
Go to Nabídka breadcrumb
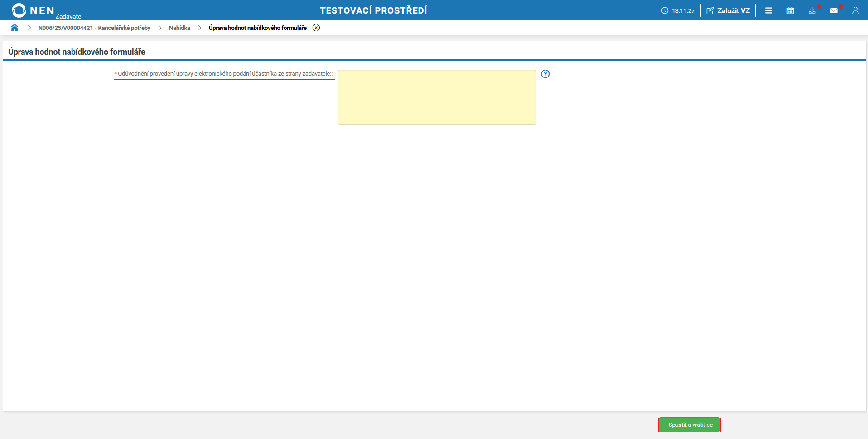coord(179,28)
